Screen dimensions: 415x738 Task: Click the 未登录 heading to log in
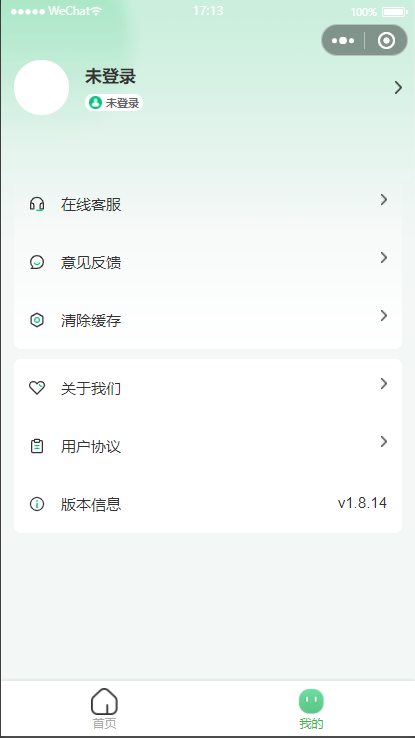coord(111,76)
